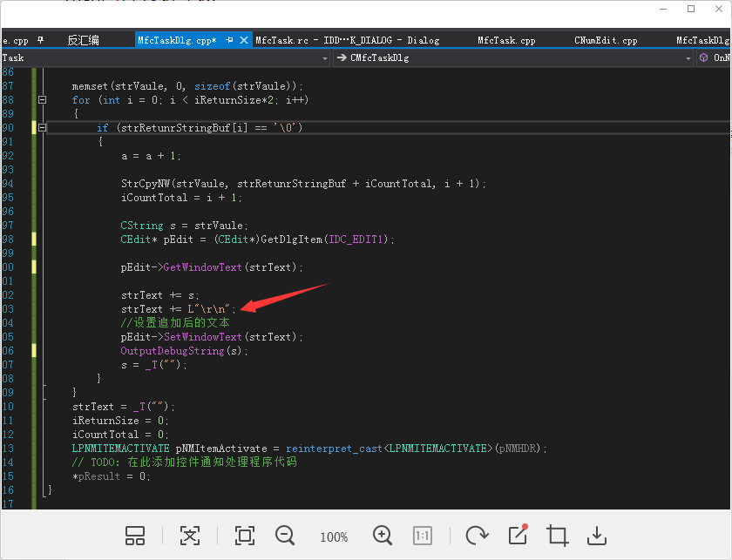This screenshot has height=560, width=732.
Task: Click GetWindowText on line 100
Action: tap(202, 267)
